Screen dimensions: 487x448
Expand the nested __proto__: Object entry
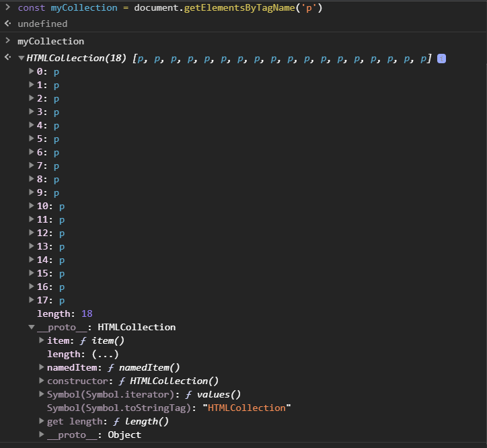(x=42, y=435)
